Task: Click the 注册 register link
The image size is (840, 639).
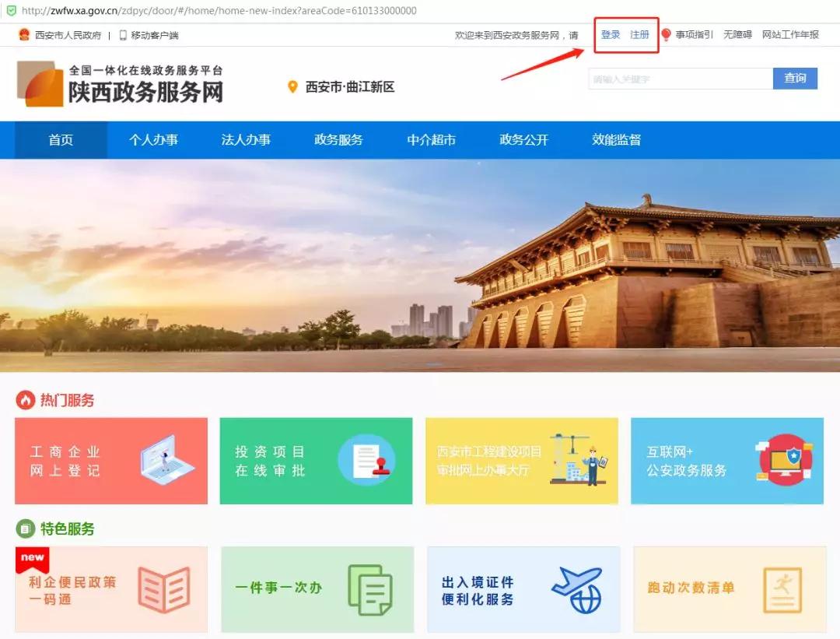Action: pos(639,35)
